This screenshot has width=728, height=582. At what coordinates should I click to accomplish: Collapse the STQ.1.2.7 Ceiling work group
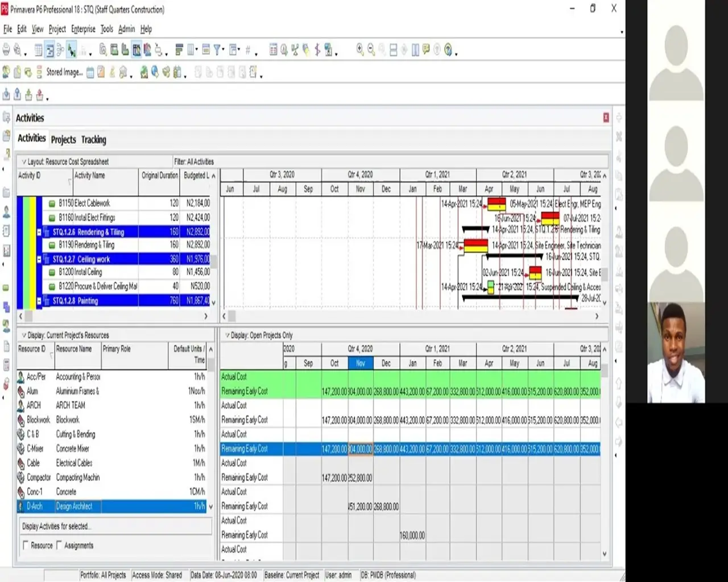(39, 260)
